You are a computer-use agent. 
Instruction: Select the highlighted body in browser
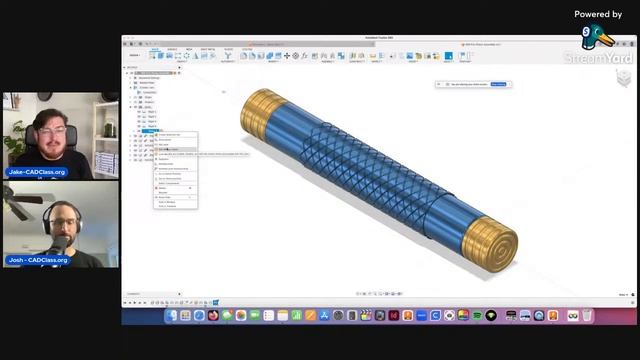(x=152, y=131)
